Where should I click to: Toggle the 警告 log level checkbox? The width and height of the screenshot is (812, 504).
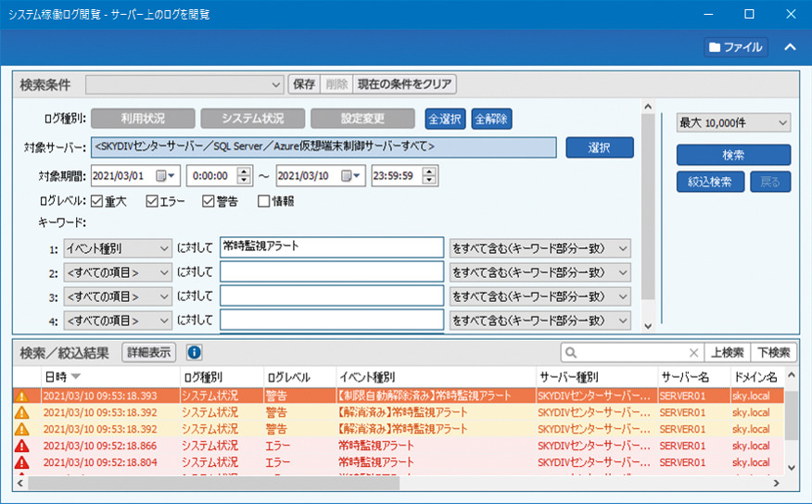click(x=209, y=200)
